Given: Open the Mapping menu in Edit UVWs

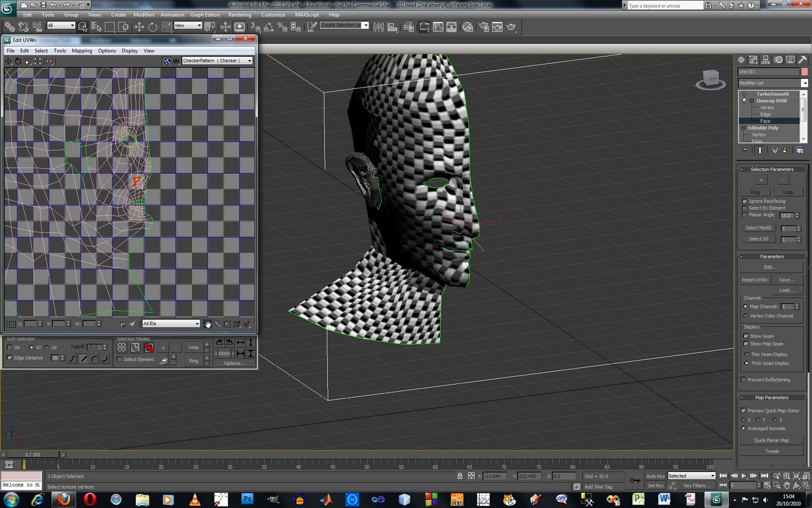Looking at the screenshot, I should tap(82, 50).
